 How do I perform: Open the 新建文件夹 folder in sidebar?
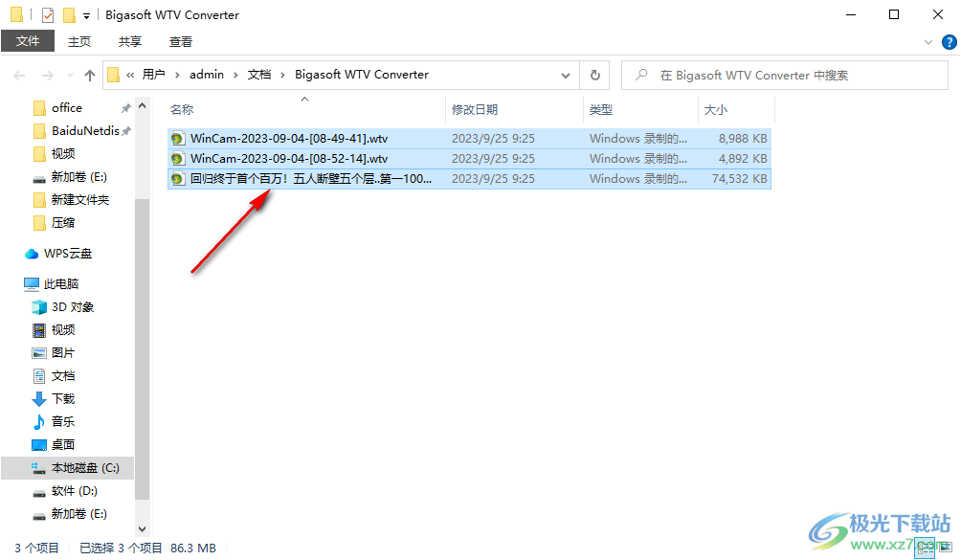[79, 200]
